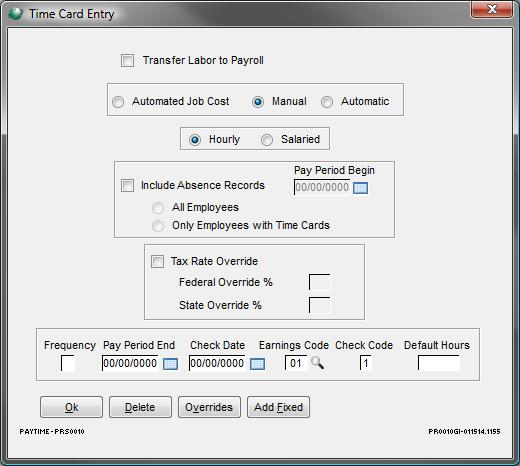Click the Pay Period Begin date field
Image resolution: width=520 pixels, height=466 pixels.
[x=322, y=187]
